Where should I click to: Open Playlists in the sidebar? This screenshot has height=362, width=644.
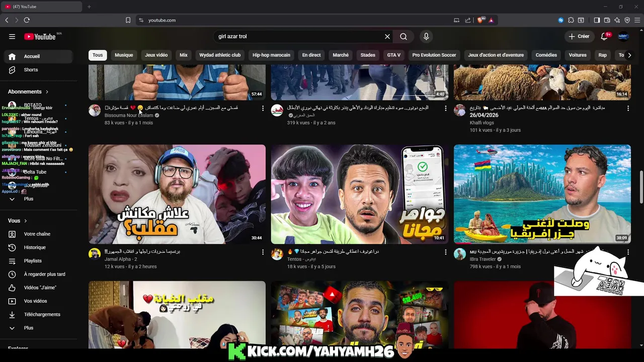39,261
